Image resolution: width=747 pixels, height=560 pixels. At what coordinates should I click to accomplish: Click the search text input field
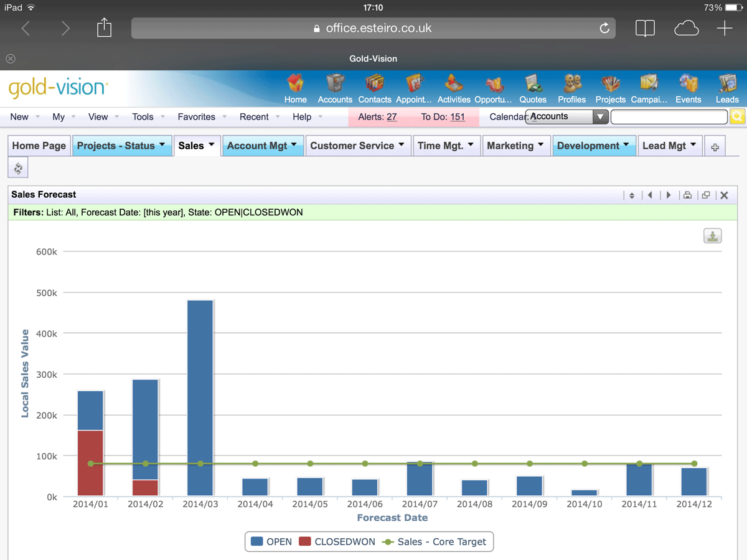pyautogui.click(x=669, y=117)
